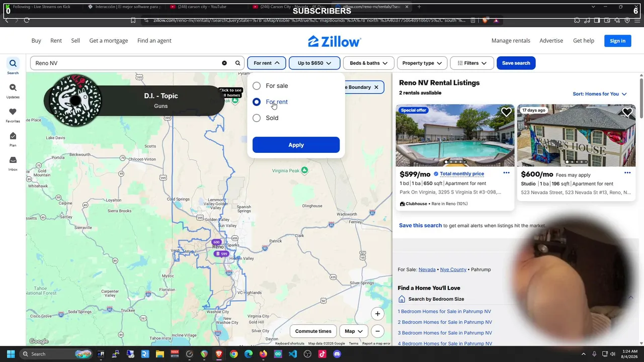Open 1 Bedroom Homes for Sale in Pahrump NV
Image resolution: width=644 pixels, height=362 pixels.
click(444, 312)
